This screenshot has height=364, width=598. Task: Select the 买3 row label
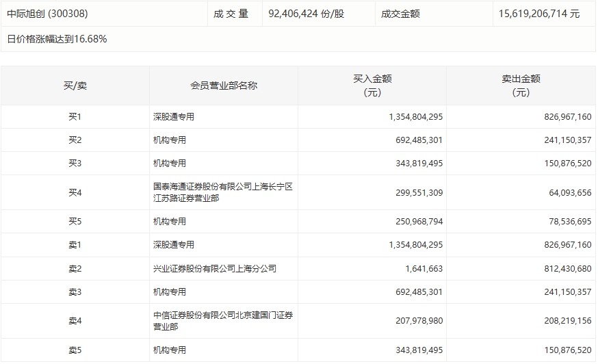click(75, 164)
